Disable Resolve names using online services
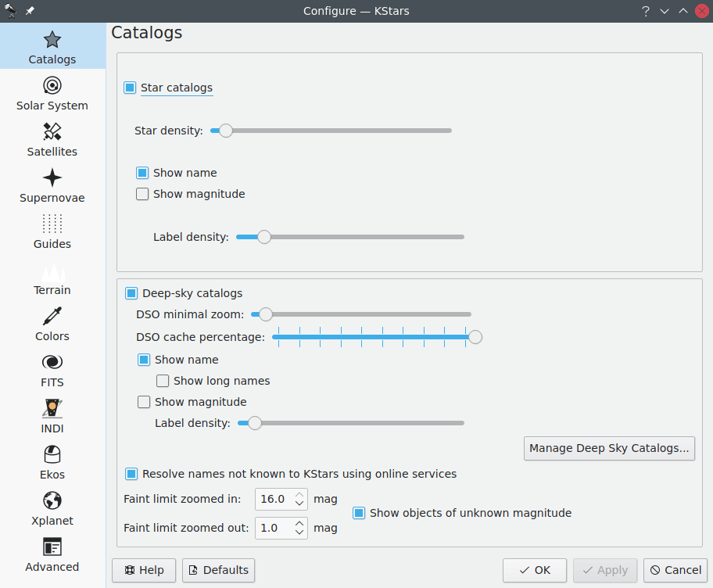Viewport: 713px width, 588px height. pyautogui.click(x=130, y=474)
